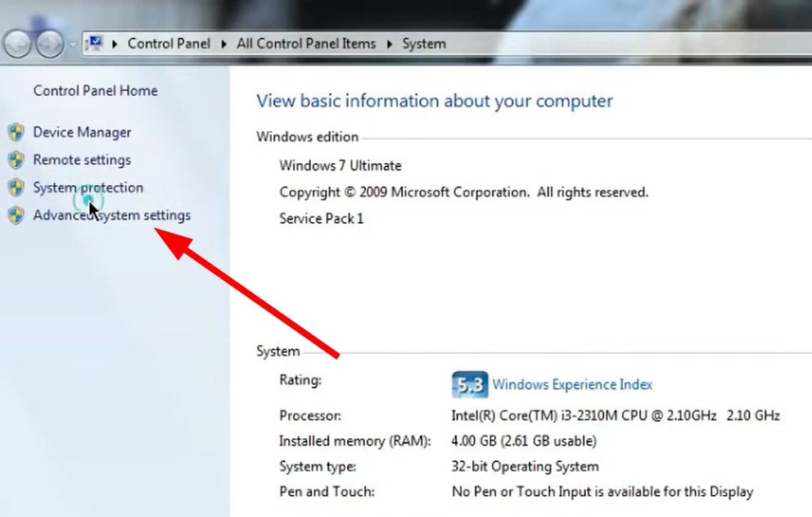Expand arrow before Control Panel breadcrumb
Screen dimensions: 812x517
(x=115, y=44)
